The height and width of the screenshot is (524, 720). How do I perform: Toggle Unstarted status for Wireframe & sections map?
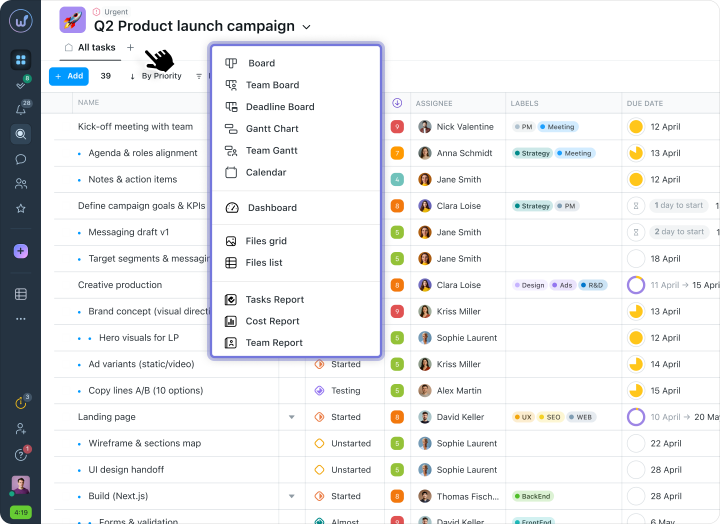point(319,443)
